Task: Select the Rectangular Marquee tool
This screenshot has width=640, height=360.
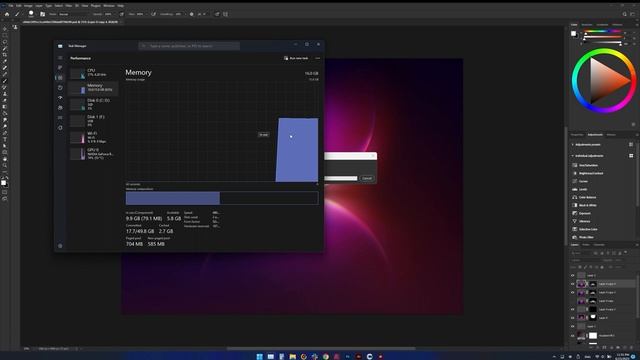Action: tap(4, 36)
